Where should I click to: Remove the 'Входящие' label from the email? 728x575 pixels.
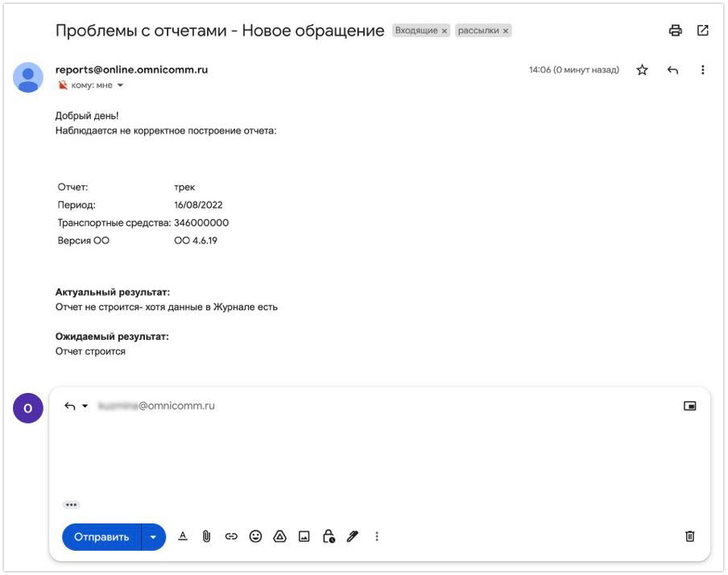tap(445, 31)
